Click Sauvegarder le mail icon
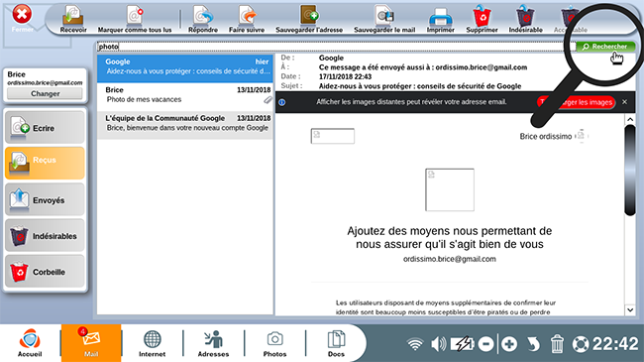The image size is (644, 362). (384, 16)
